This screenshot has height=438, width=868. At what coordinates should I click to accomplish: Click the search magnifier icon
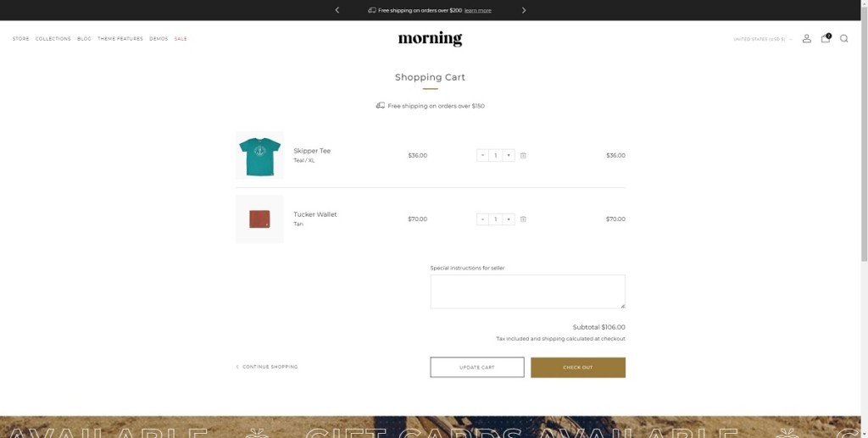click(x=843, y=39)
